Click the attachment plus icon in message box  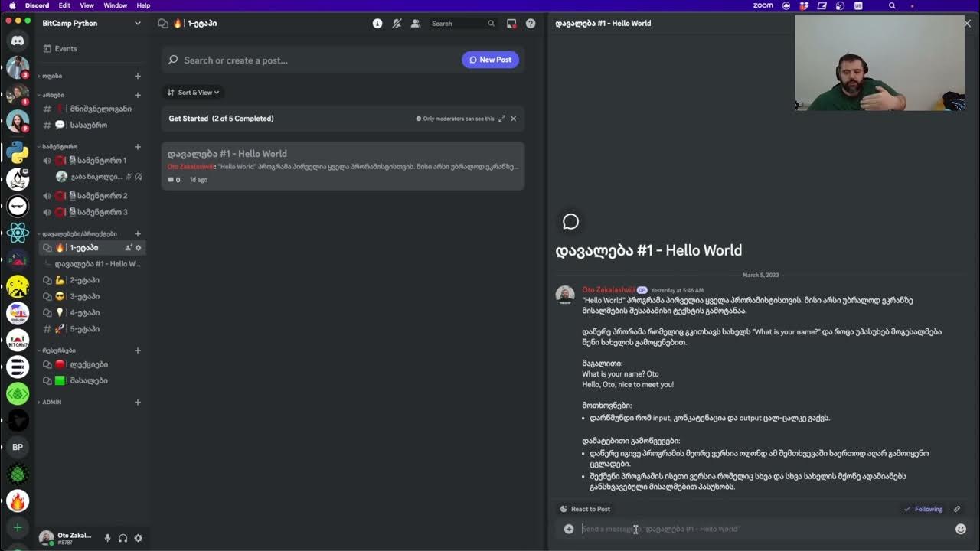(569, 529)
